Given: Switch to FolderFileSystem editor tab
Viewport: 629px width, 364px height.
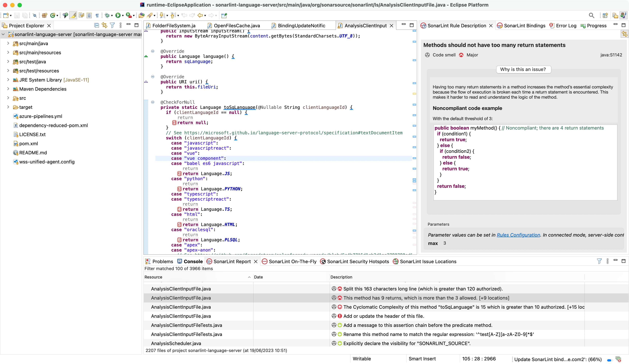Looking at the screenshot, I should 171,25.
